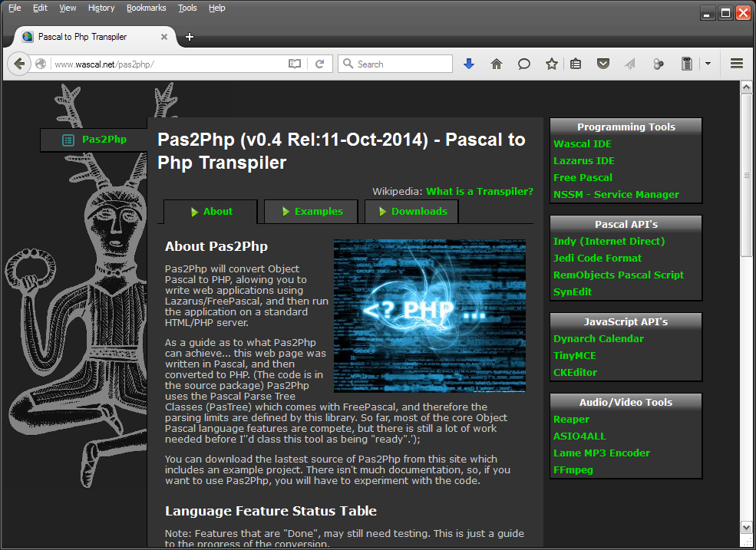Image resolution: width=756 pixels, height=550 pixels.
Task: Visit the Free Pascal link
Action: pos(583,177)
